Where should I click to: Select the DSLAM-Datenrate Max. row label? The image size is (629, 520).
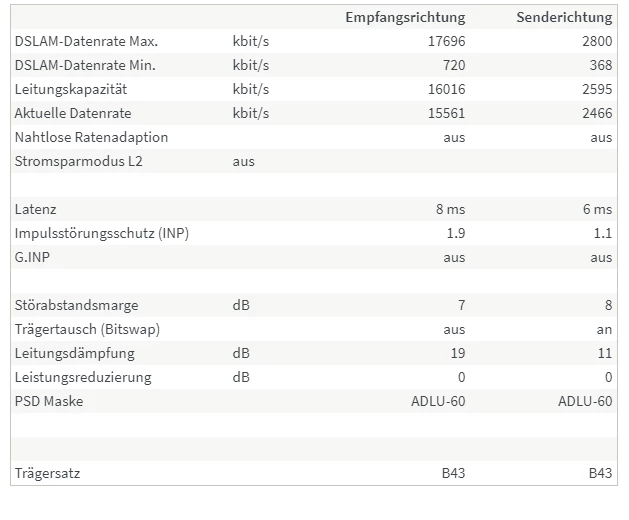86,41
